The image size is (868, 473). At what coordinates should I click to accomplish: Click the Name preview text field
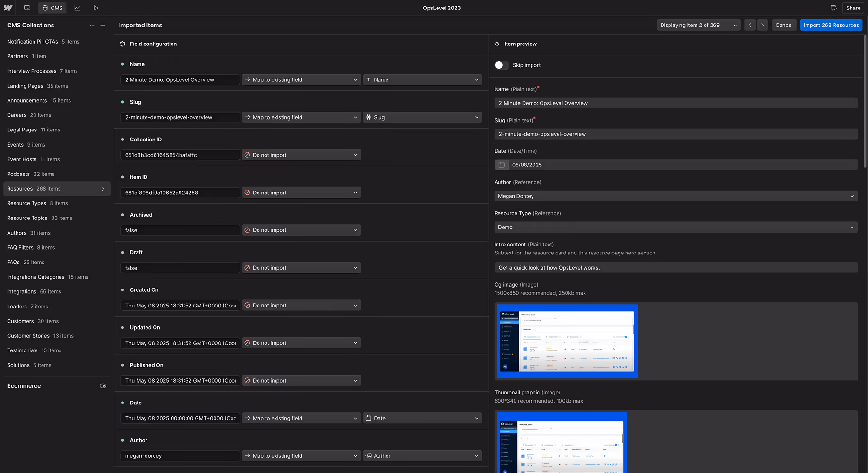point(676,103)
